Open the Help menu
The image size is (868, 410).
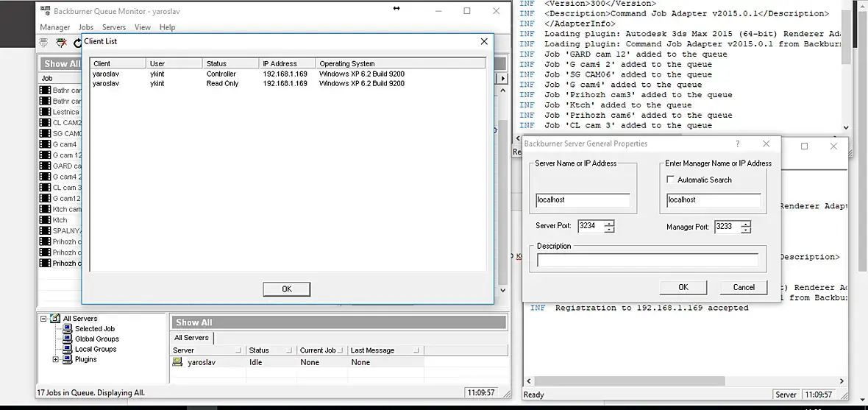click(167, 27)
